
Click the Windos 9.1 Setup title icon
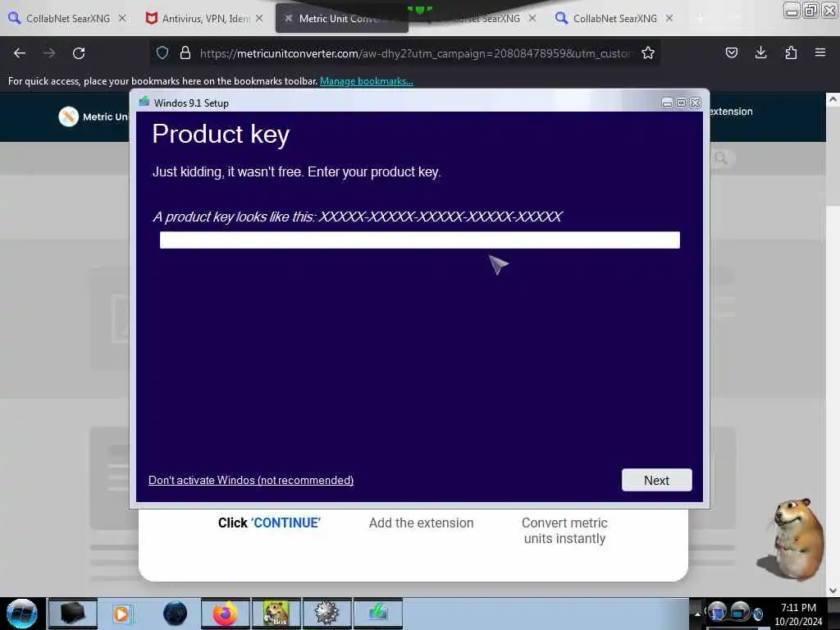click(144, 102)
